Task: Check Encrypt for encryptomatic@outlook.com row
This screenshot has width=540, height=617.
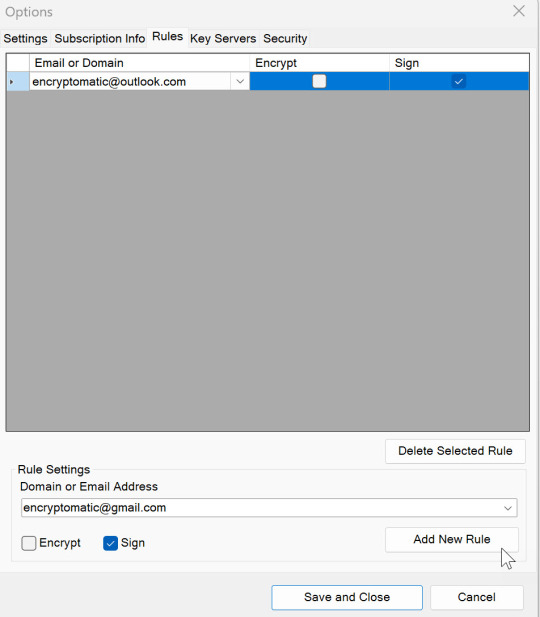Action: tap(319, 81)
